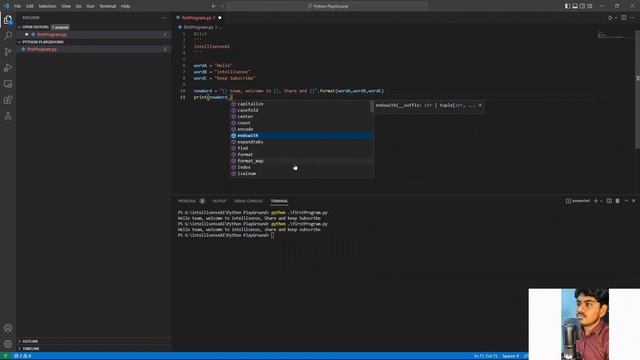Click the command center search box
Viewport: 640px width, 360px height.
point(327,6)
